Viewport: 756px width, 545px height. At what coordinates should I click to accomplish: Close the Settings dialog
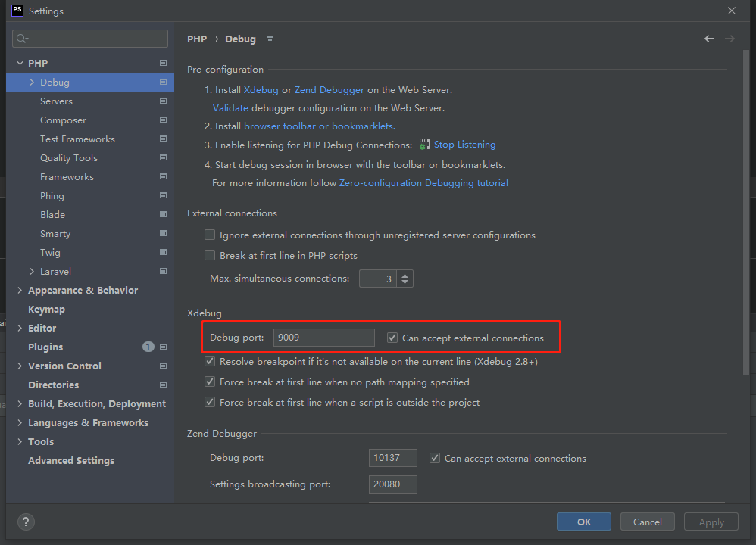[732, 11]
